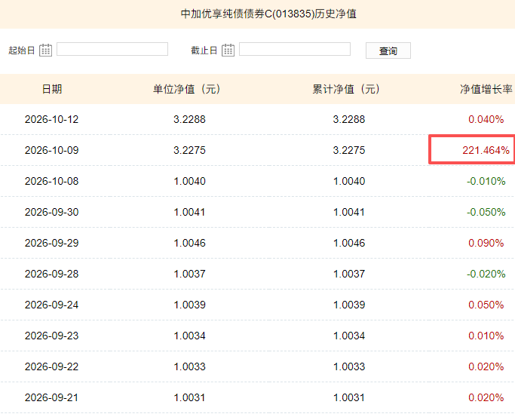This screenshot has width=515, height=420.
Task: Click the date cell 2026-10-08
Action: coord(51,181)
